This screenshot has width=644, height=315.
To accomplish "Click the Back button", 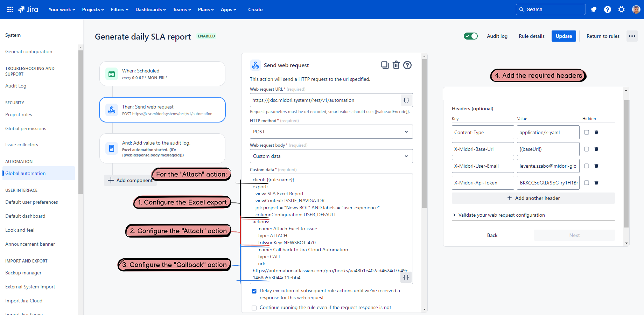I will 492,235.
